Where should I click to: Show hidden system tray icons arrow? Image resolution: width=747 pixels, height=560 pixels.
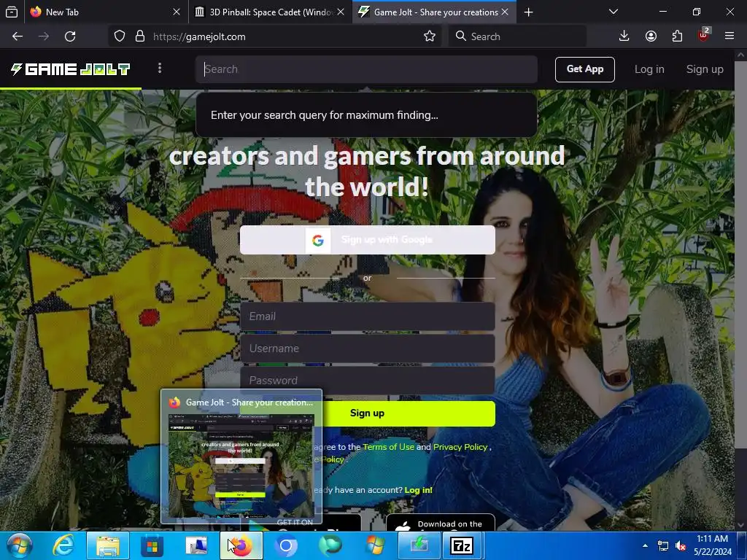[x=645, y=545]
